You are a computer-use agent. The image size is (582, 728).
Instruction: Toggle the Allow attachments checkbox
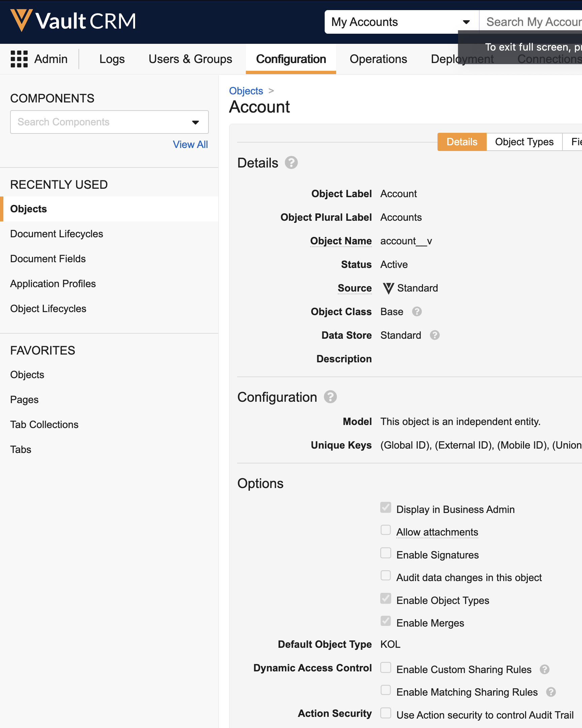386,530
